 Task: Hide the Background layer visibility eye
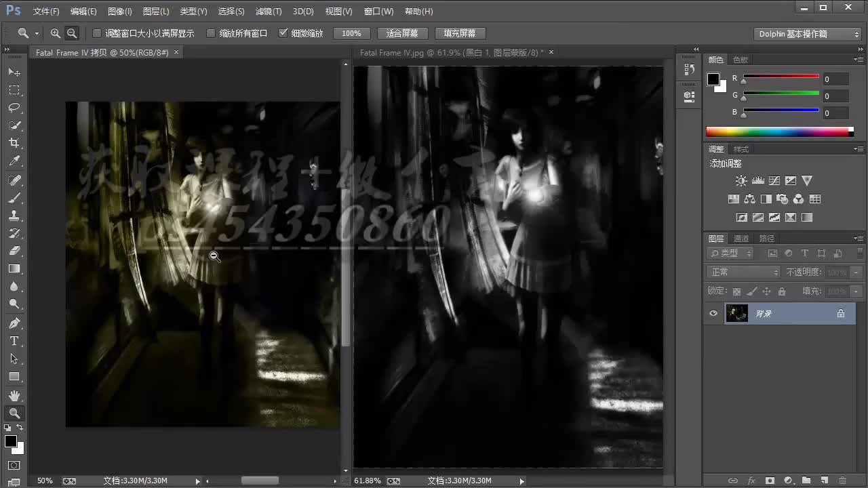click(x=713, y=313)
